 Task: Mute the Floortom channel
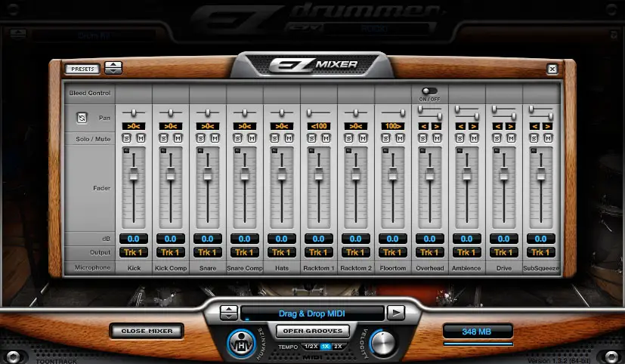(x=400, y=138)
